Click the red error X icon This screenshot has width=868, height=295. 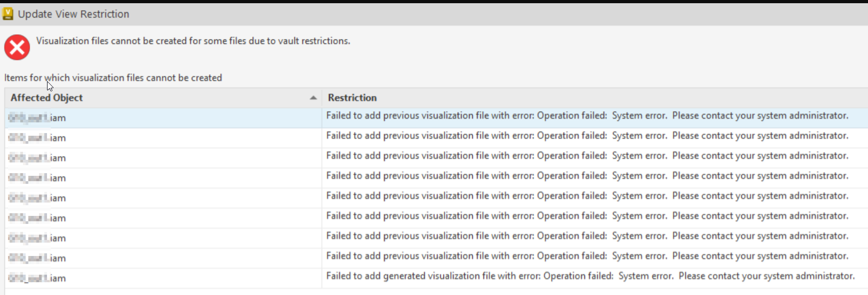[x=17, y=48]
